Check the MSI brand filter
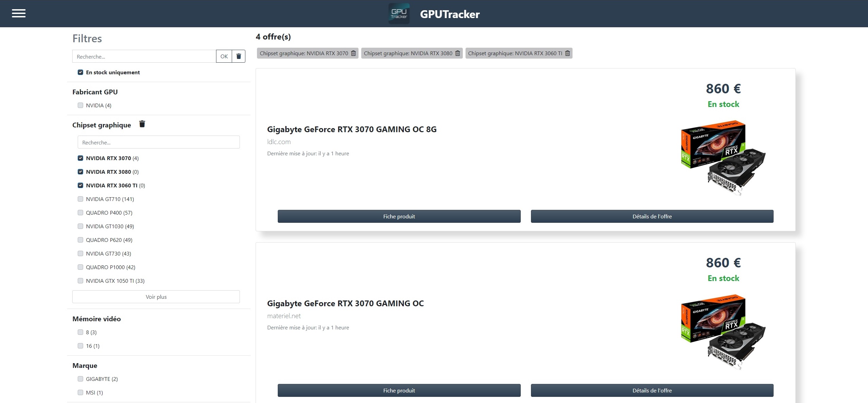The width and height of the screenshot is (868, 403). [80, 392]
